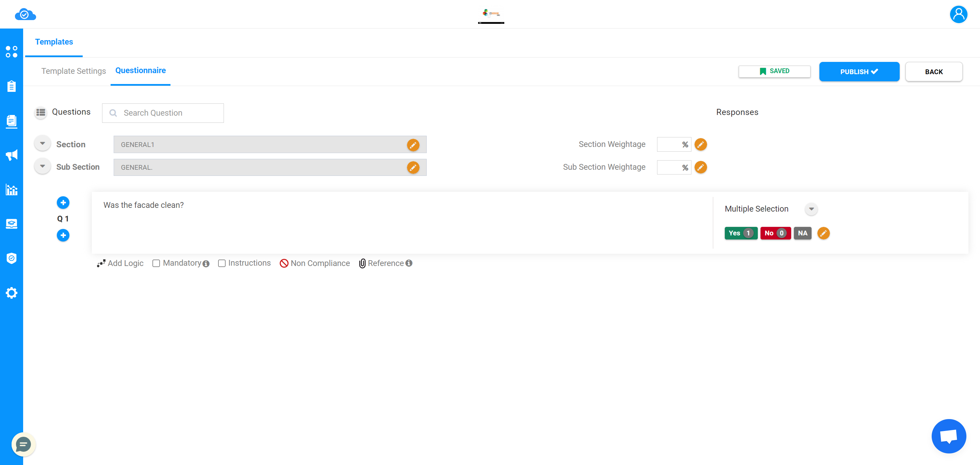Open the Multiple Selection response dropdown
980x465 pixels.
[x=812, y=208]
